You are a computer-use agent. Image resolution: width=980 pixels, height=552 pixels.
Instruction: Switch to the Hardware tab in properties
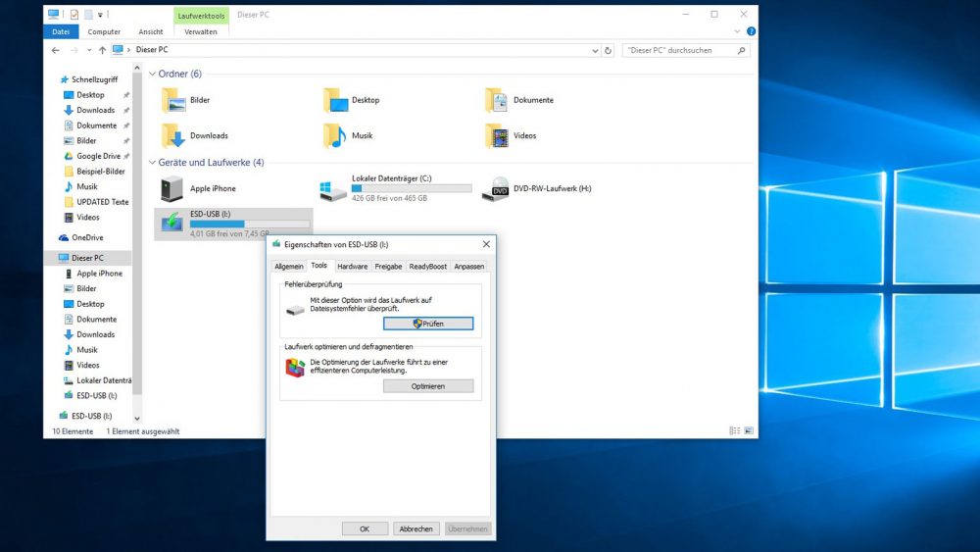(x=353, y=267)
